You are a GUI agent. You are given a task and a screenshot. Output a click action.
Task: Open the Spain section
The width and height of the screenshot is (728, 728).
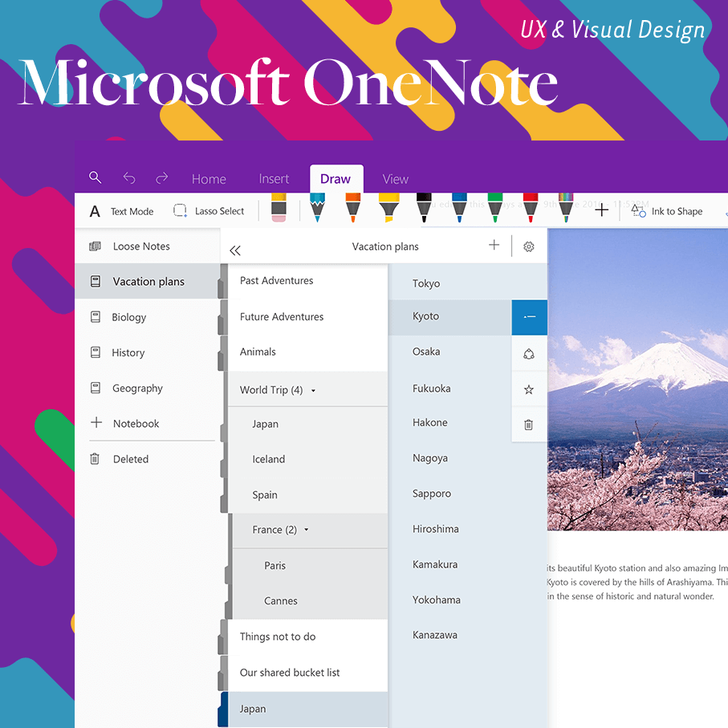point(307,495)
